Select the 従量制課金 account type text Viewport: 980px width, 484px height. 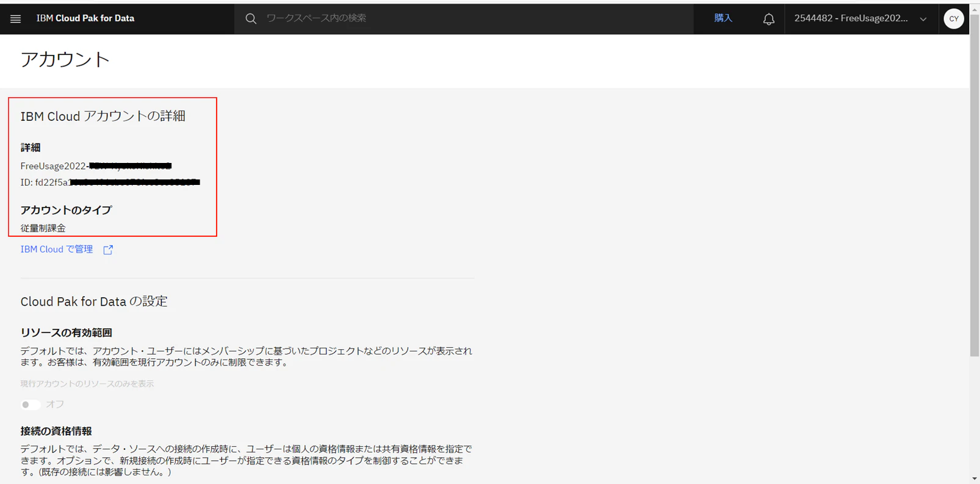click(x=43, y=228)
